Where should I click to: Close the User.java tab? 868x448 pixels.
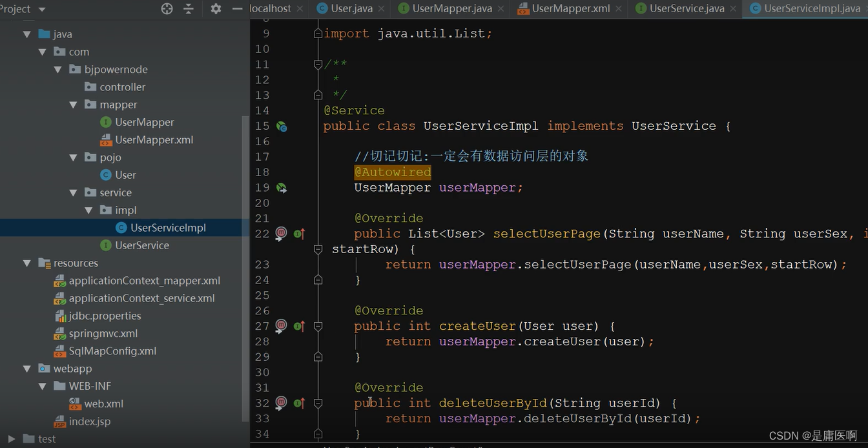(382, 9)
